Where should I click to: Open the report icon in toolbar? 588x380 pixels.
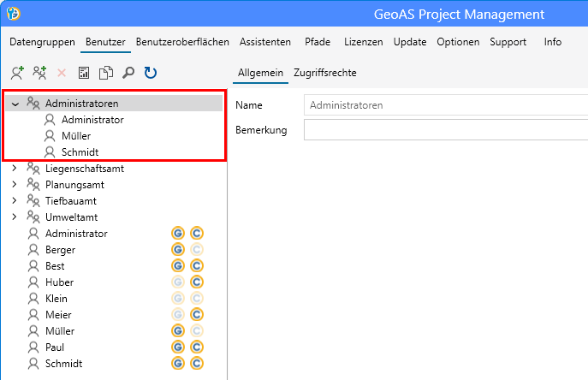point(84,74)
